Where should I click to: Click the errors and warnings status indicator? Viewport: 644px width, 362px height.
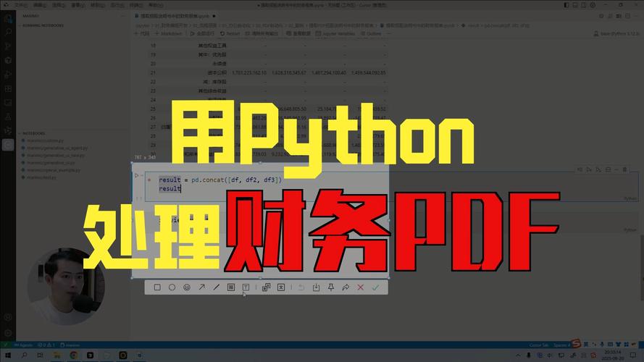click(46, 345)
